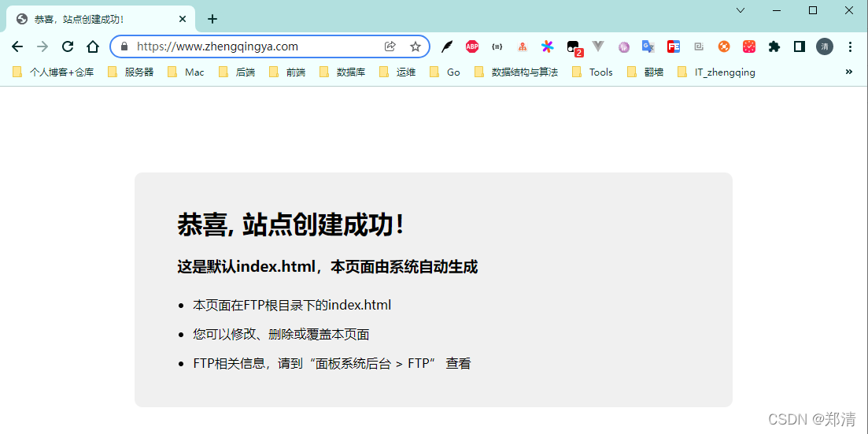Share this page from address bar
This screenshot has height=434, width=868.
(x=390, y=46)
